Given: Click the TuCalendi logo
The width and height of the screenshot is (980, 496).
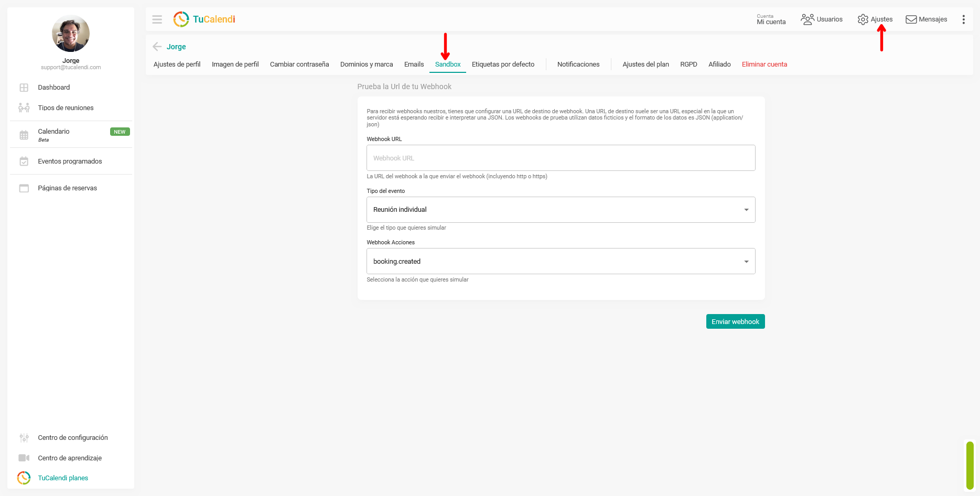Looking at the screenshot, I should click(x=204, y=19).
